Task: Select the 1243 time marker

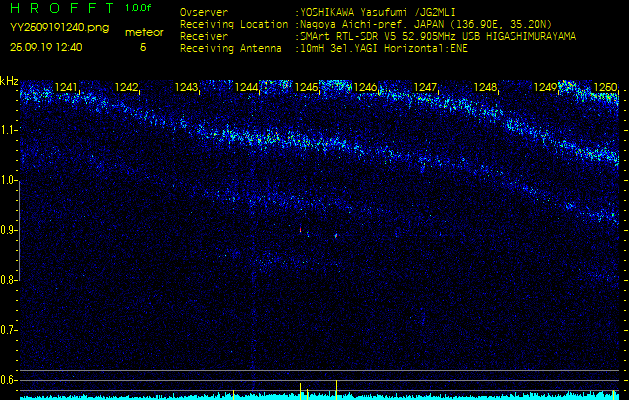Action: click(x=186, y=88)
